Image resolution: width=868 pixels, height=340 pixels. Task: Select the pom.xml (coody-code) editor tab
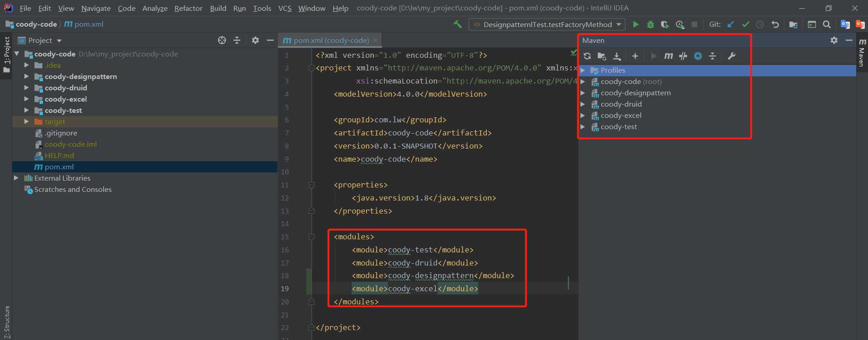coord(331,41)
